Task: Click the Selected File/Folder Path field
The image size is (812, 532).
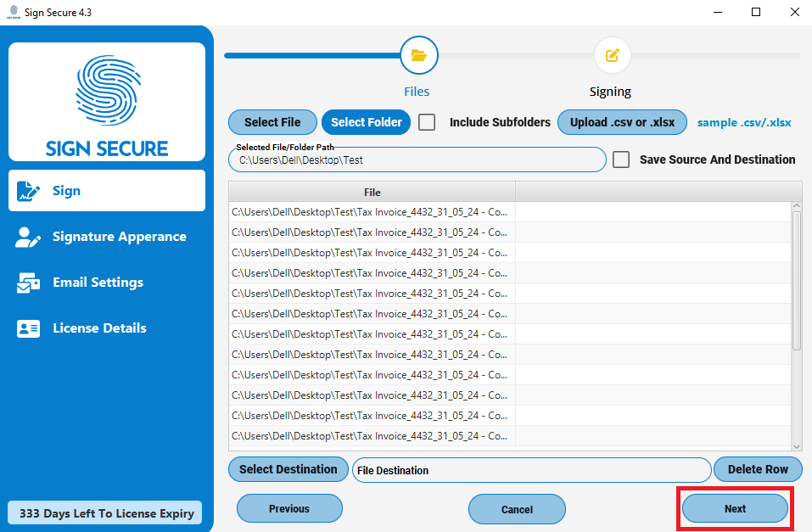Action: pos(417,160)
